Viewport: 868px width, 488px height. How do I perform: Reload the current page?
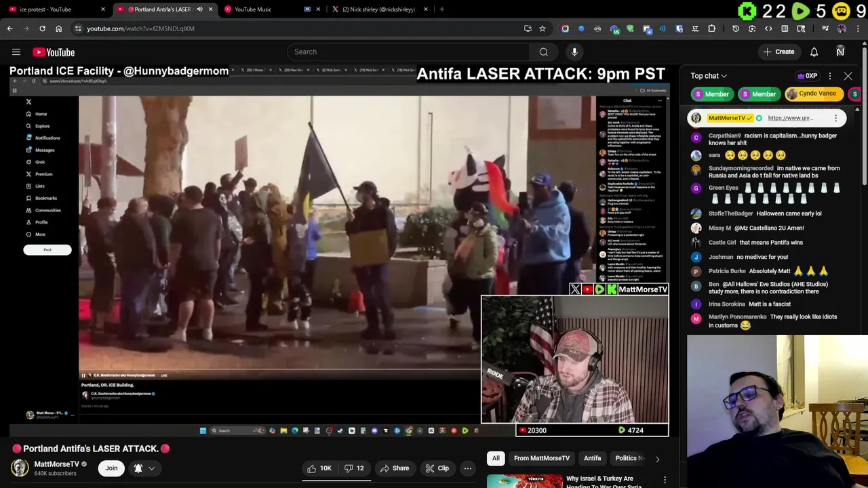[42, 28]
